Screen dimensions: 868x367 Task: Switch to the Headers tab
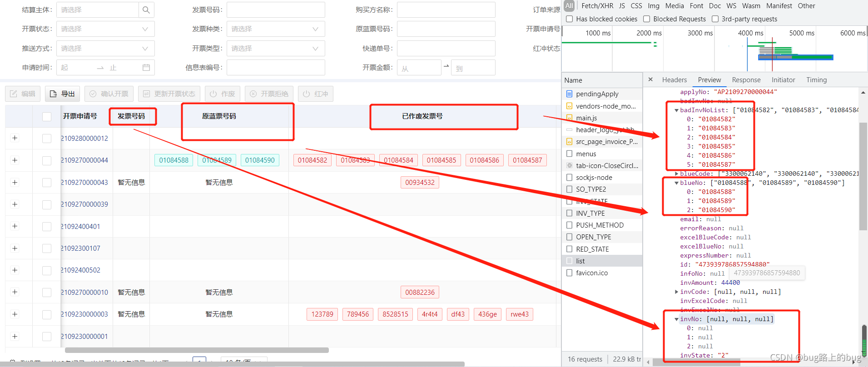[x=674, y=80]
